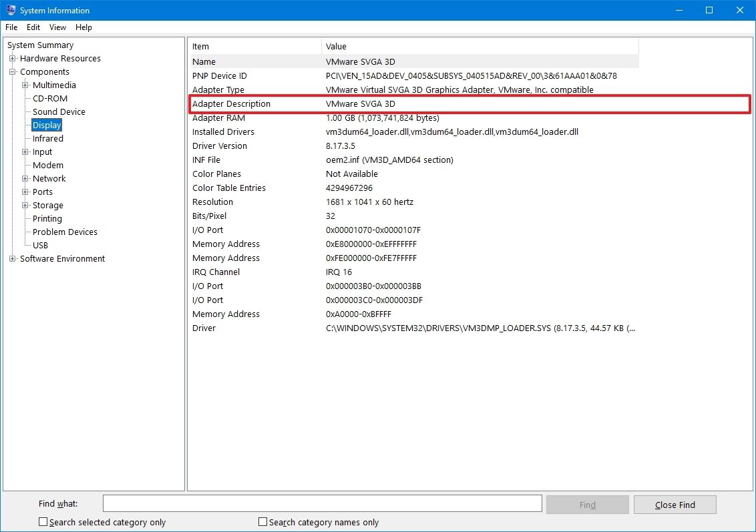
Task: Select the USB component
Action: pyautogui.click(x=40, y=245)
